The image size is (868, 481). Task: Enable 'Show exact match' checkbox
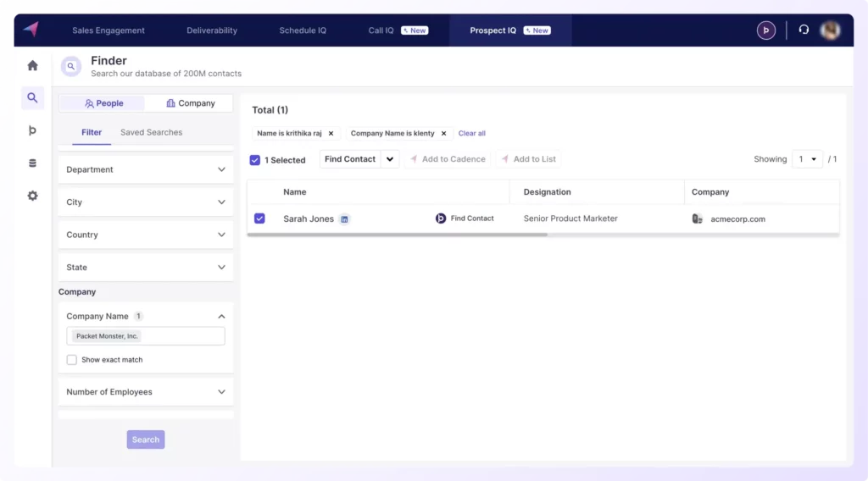(x=72, y=360)
